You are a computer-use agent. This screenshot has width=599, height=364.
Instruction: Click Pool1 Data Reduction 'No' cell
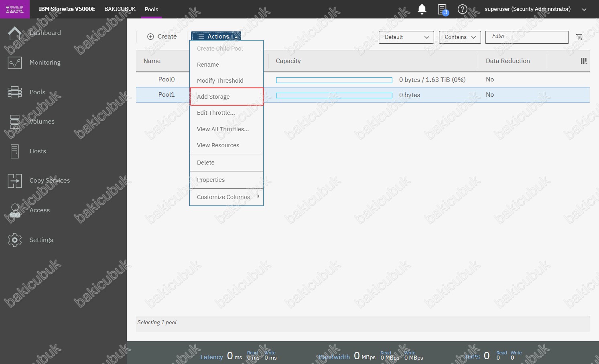pos(490,95)
